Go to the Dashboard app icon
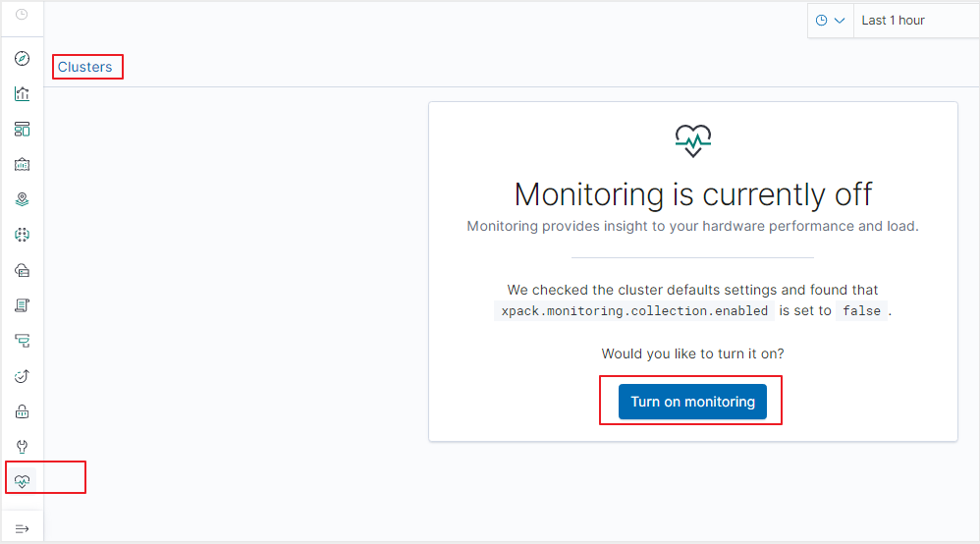Screen dimensions: 980x544 click(22, 129)
